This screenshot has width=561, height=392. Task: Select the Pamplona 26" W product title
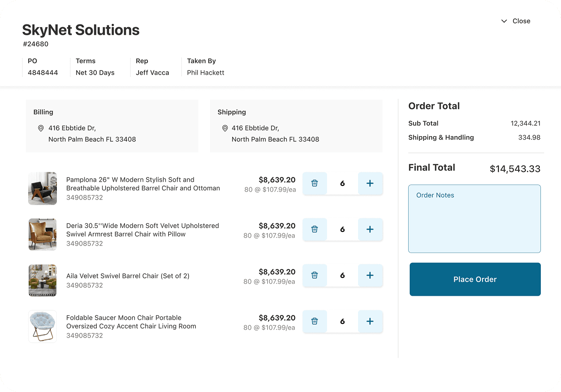click(143, 184)
